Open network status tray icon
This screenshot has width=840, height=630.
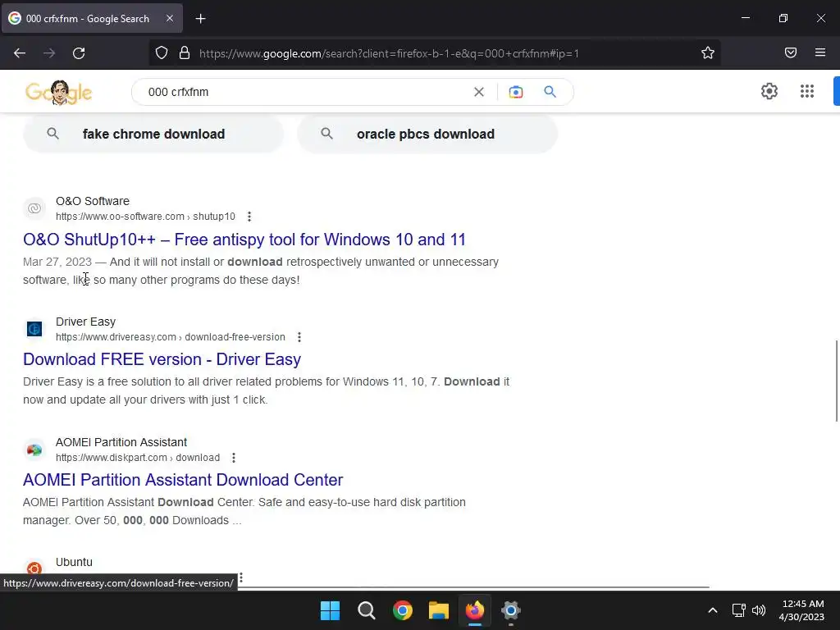point(739,610)
